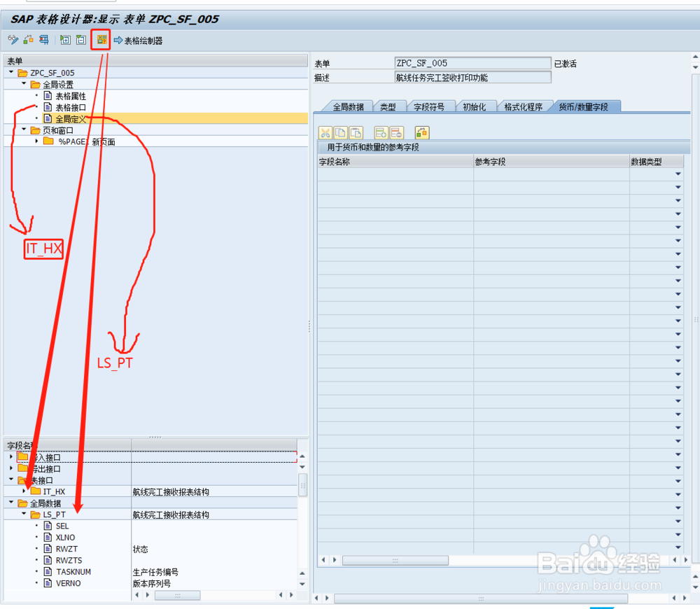Image resolution: width=700 pixels, height=609 pixels.
Task: Switch to the 类型 tab
Action: click(389, 106)
